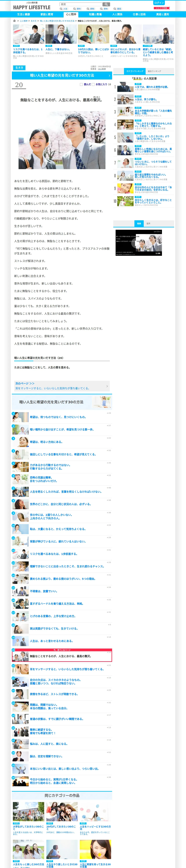The image size is (186, 868).
Task: Click the メルマガ登録 button
Action: click(x=161, y=8)
